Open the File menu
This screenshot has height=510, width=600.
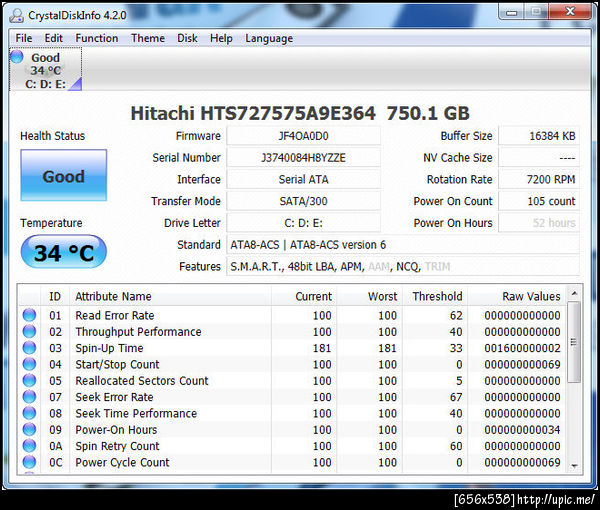pyautogui.click(x=24, y=38)
